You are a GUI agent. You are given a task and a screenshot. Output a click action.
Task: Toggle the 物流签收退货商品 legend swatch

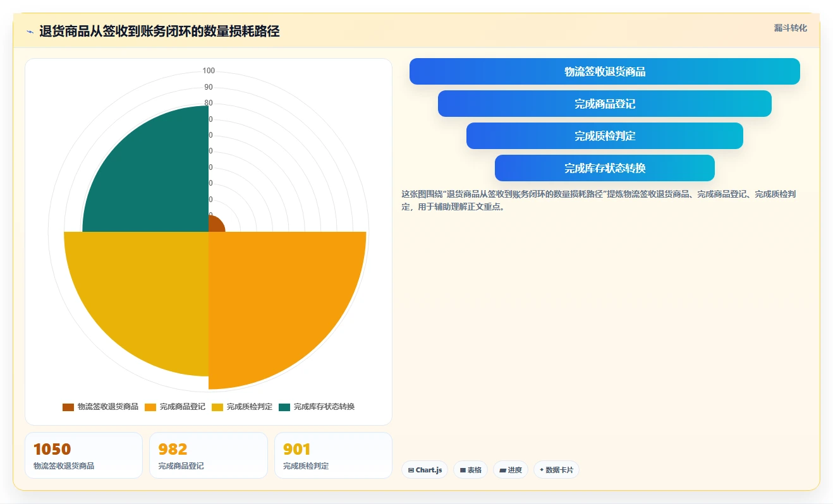click(x=68, y=407)
